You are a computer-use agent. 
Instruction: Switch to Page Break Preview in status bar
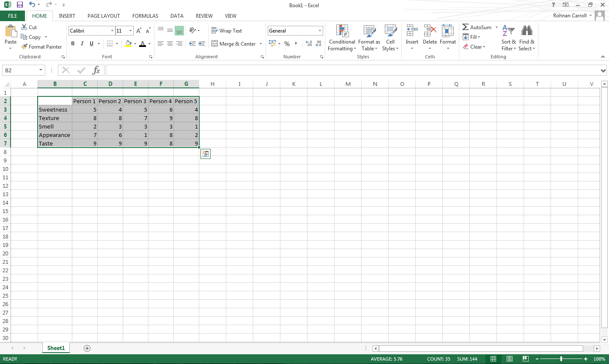(525, 359)
